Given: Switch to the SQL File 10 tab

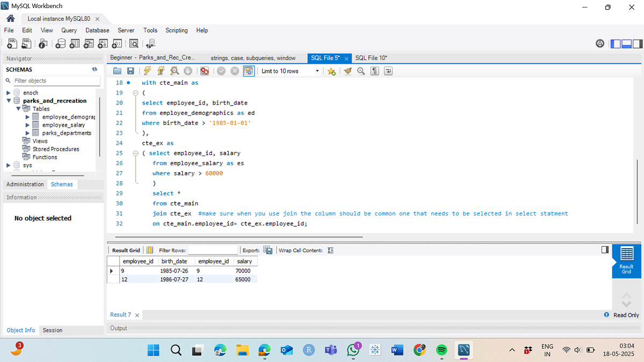Looking at the screenshot, I should (371, 57).
